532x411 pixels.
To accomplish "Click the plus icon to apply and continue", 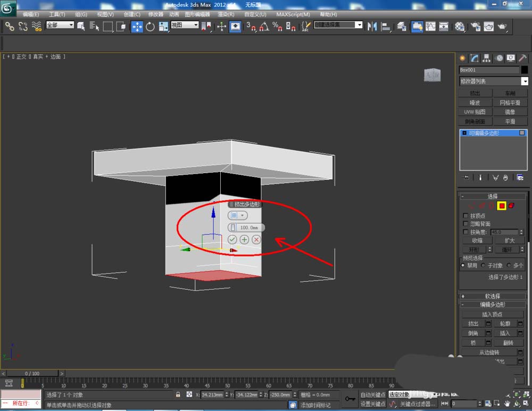I will coord(244,240).
